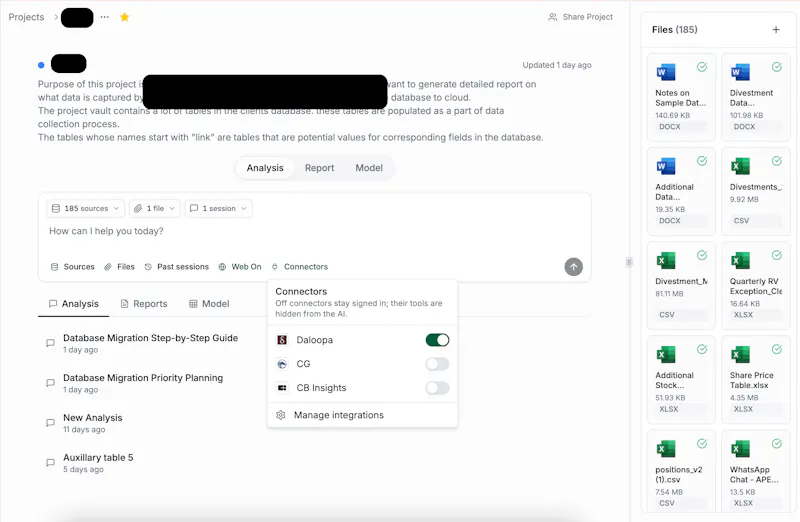The height and width of the screenshot is (522, 800).
Task: Click the chat icon beside New Analysis
Action: pos(51,422)
